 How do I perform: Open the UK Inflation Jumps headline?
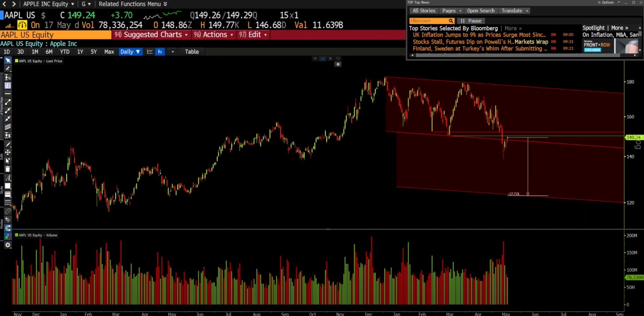point(479,35)
